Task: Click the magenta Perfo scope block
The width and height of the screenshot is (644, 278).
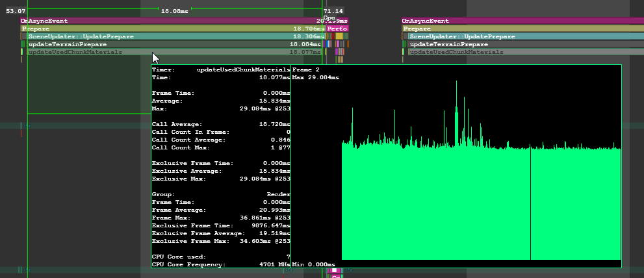Action: coord(337,29)
